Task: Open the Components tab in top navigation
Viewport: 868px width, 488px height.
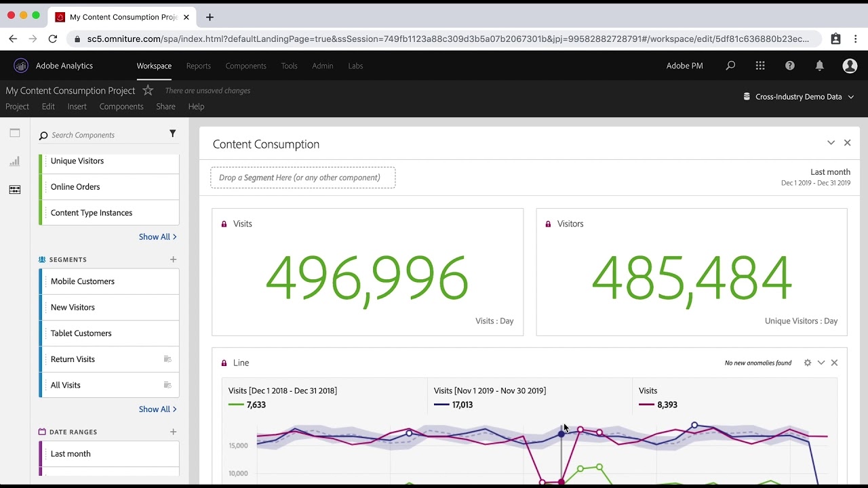Action: click(245, 66)
